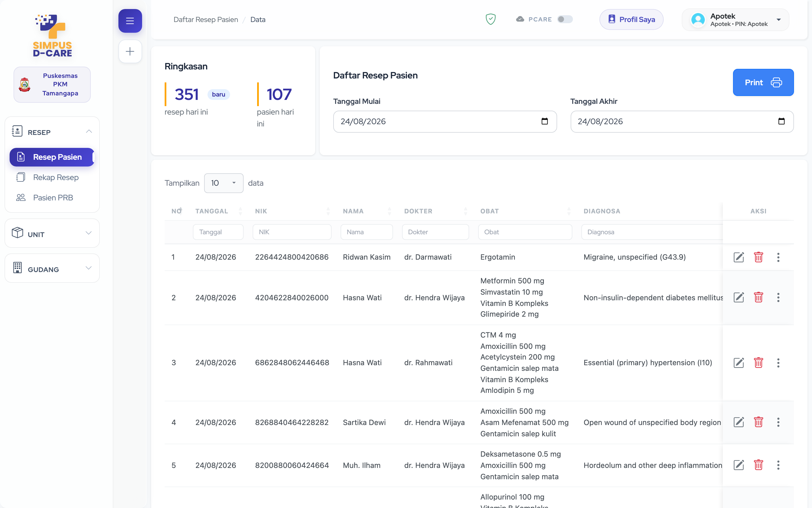
Task: Click the green shield status icon
Action: (x=491, y=19)
